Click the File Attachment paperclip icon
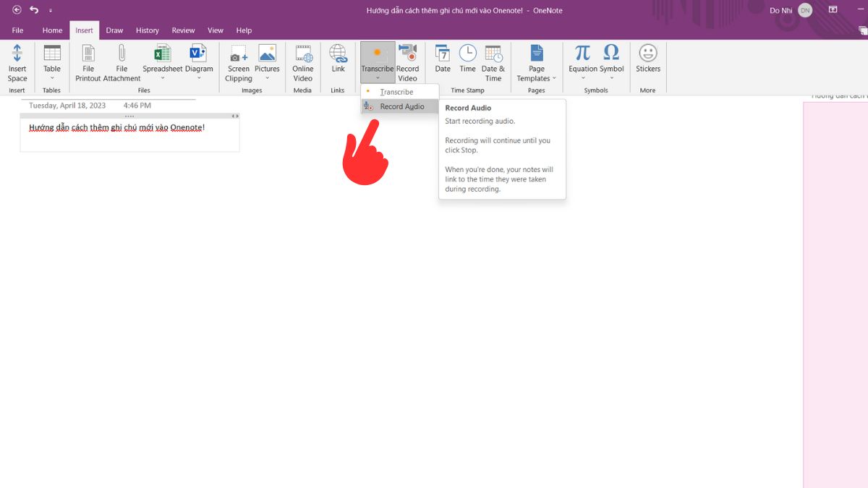The width and height of the screenshot is (868, 488). click(x=122, y=53)
